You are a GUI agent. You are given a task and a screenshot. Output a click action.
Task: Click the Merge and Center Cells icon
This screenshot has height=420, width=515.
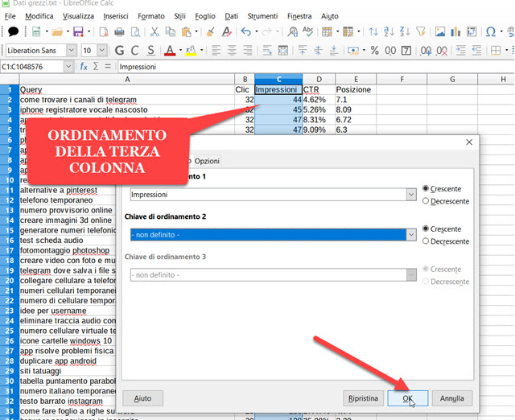(x=282, y=51)
